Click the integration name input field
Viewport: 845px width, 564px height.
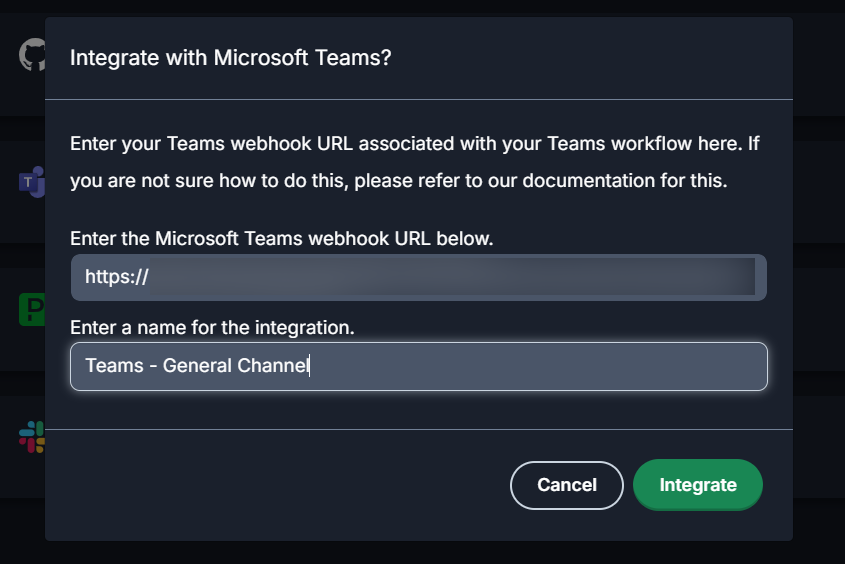click(x=419, y=366)
